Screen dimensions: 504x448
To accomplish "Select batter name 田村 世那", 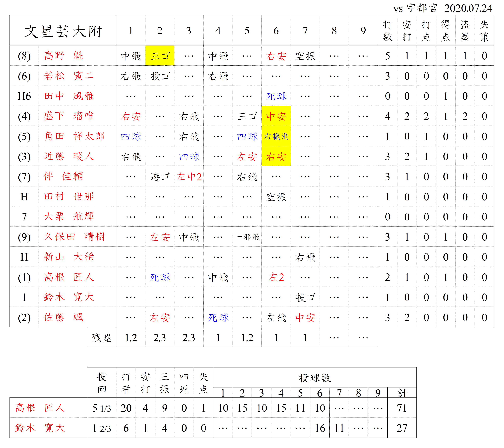I will [69, 196].
